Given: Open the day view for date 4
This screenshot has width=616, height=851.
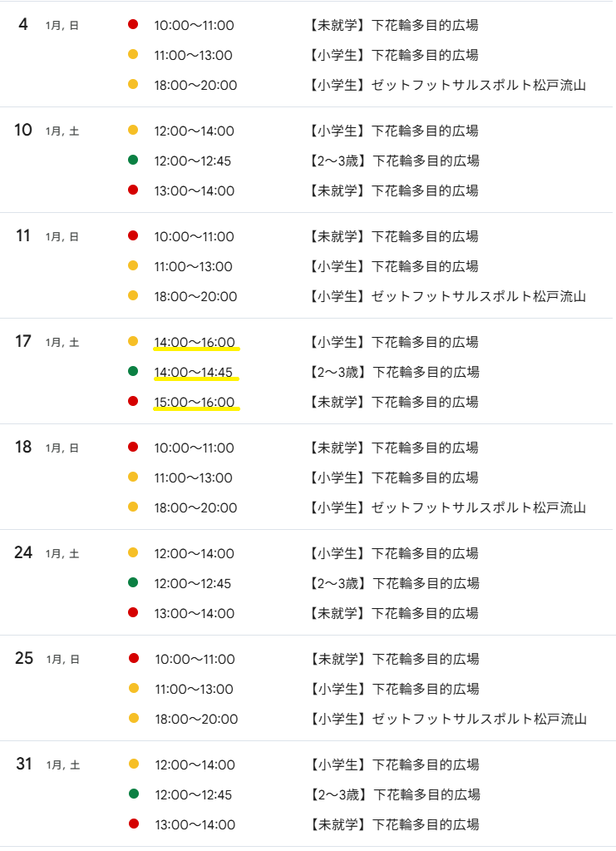Looking at the screenshot, I should pyautogui.click(x=23, y=25).
